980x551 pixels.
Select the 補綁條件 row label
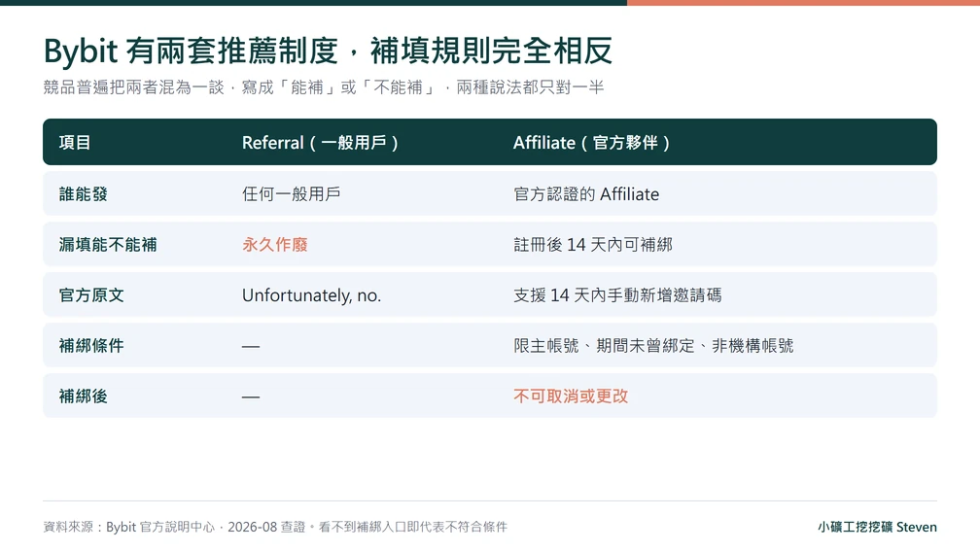tap(91, 346)
